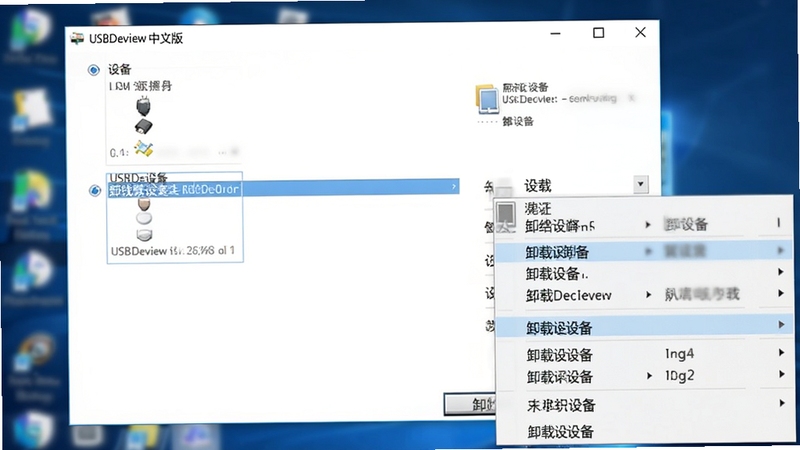This screenshot has height=450, width=800.
Task: Click the 卸设备 submenu item in context menu
Action: tap(687, 224)
